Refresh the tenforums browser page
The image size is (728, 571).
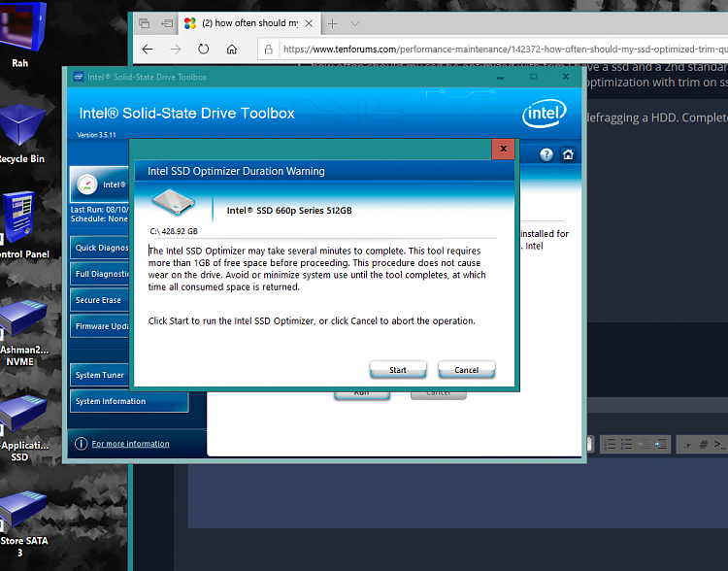tap(204, 50)
